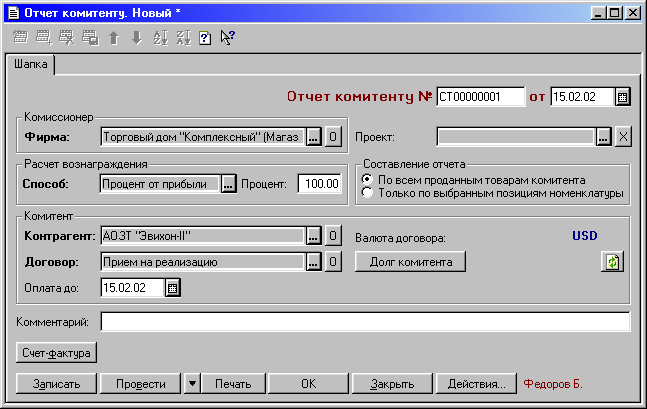The width and height of the screenshot is (647, 409).
Task: Switch to the Шапка tab
Action: coord(30,65)
